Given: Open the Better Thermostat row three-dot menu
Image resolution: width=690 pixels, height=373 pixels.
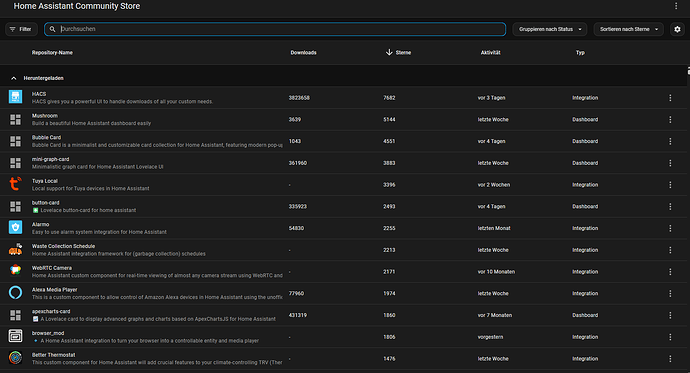Looking at the screenshot, I should tap(670, 359).
